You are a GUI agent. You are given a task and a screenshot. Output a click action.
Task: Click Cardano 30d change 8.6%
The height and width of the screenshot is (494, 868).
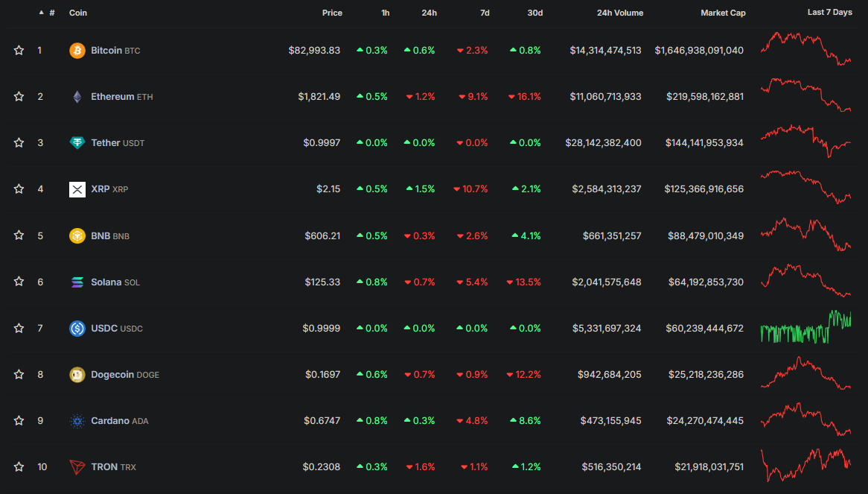[526, 421]
